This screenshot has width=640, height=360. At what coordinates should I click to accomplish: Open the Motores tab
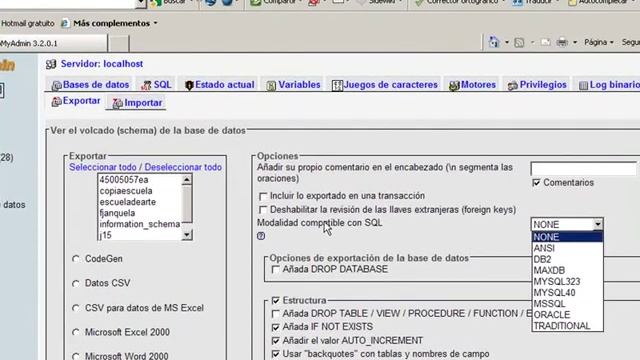click(x=472, y=84)
